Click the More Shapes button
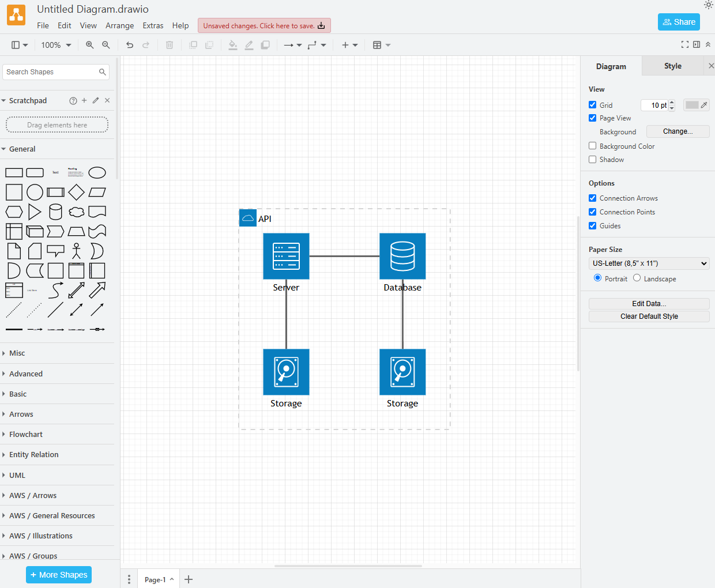 click(x=58, y=575)
